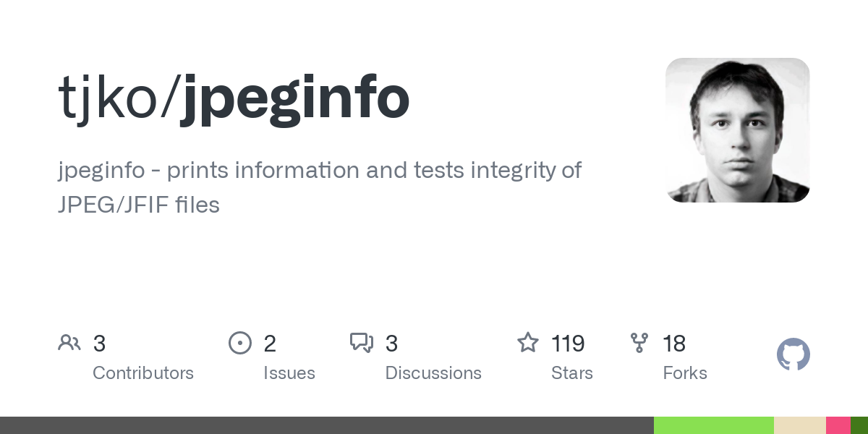
Task: Click the green language bar segment
Action: [x=714, y=425]
